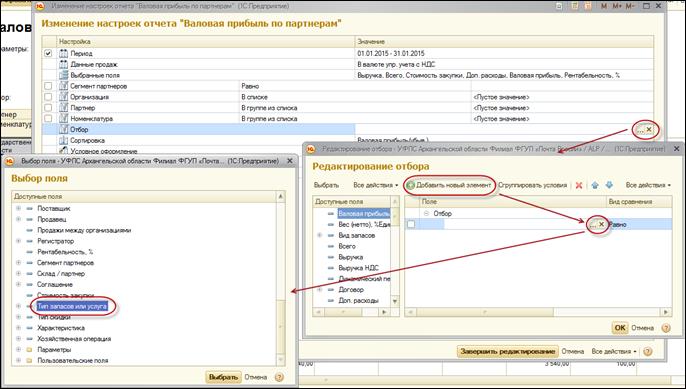Expand the Склад / партнер node

(18, 274)
